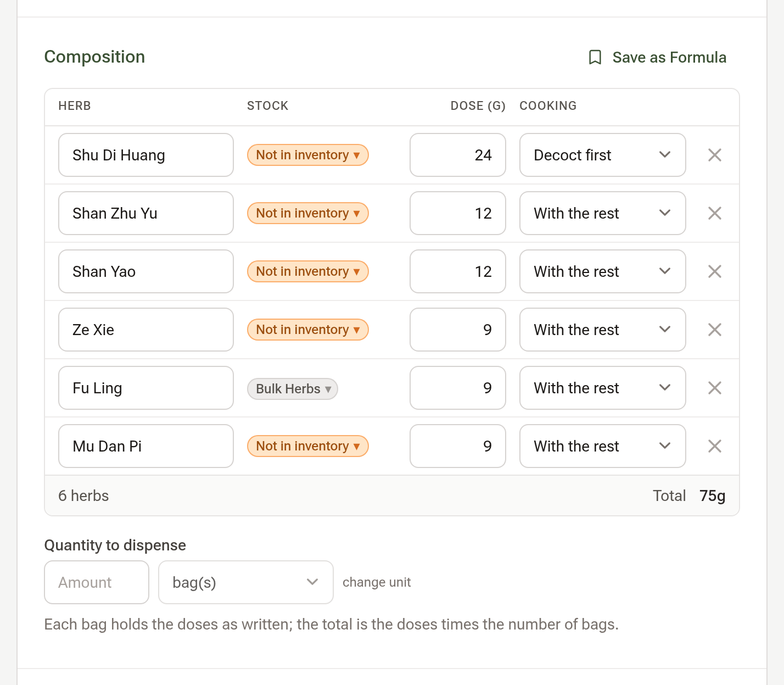Click the change unit link
Image resolution: width=784 pixels, height=685 pixels.
coord(377,582)
